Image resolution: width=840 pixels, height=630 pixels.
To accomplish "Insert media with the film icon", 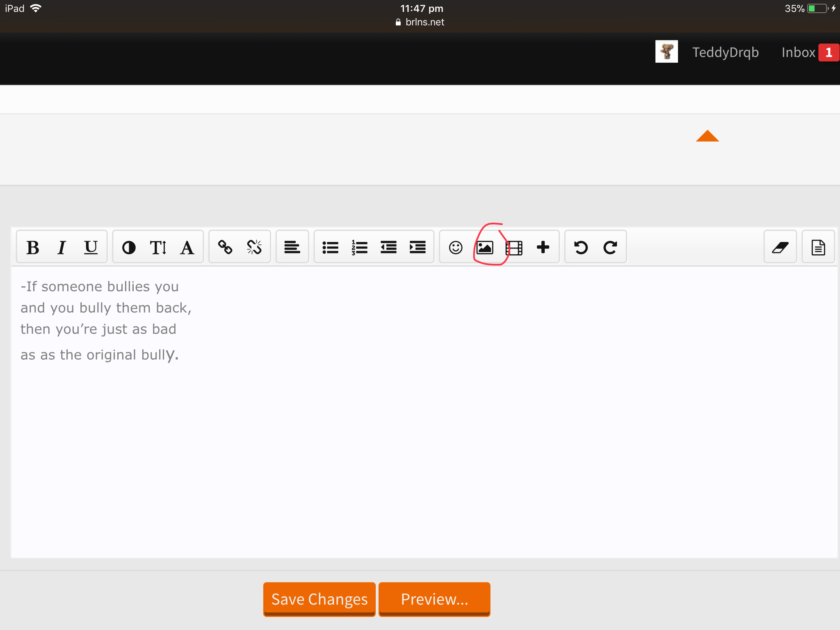I will (x=514, y=247).
